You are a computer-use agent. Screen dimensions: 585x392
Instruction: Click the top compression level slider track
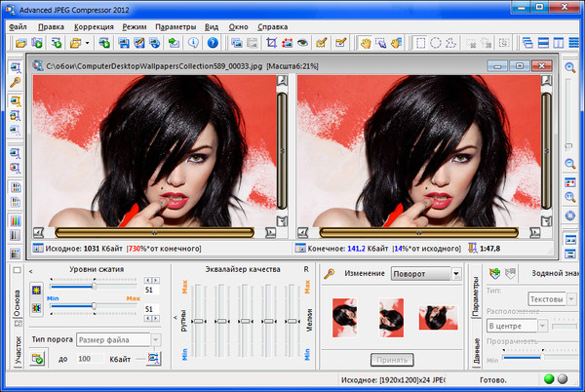[95, 287]
